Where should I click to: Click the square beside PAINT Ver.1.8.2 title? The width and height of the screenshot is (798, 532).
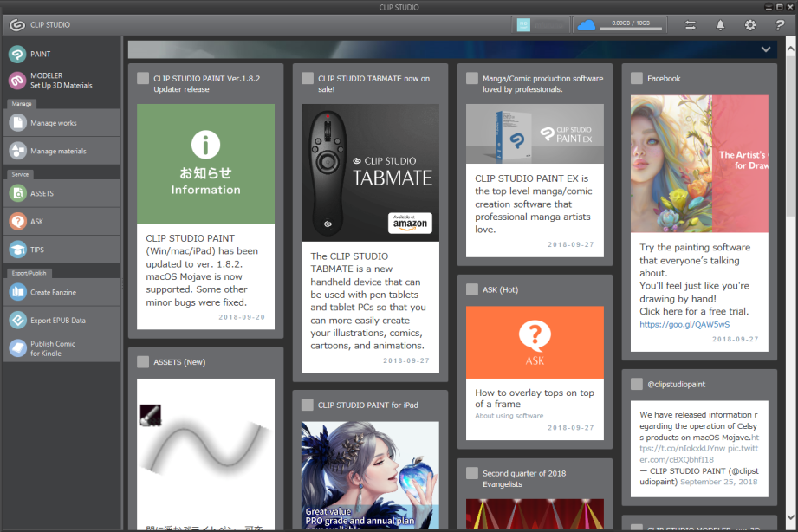143,78
